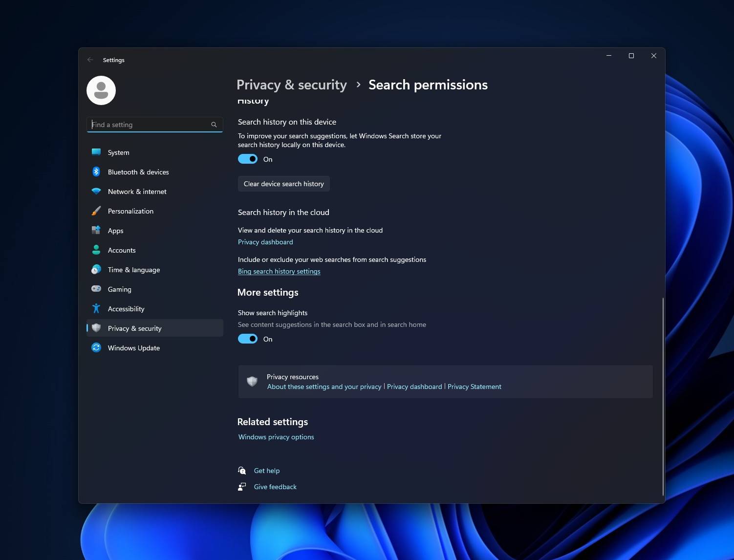The image size is (734, 560).
Task: Select the Bluetooth & devices icon
Action: (96, 172)
